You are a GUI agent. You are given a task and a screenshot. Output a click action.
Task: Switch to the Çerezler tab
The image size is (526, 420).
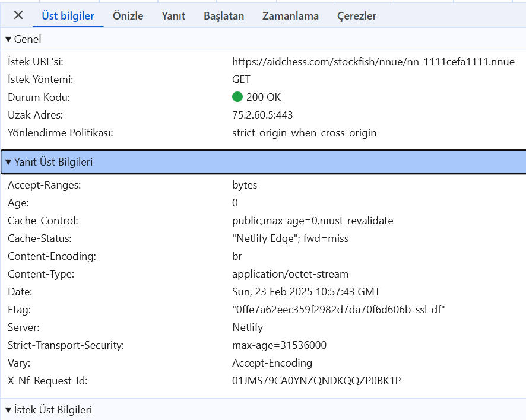[x=357, y=16]
